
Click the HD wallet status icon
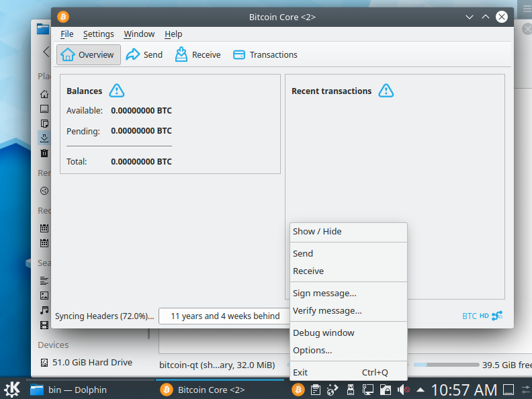coord(484,316)
